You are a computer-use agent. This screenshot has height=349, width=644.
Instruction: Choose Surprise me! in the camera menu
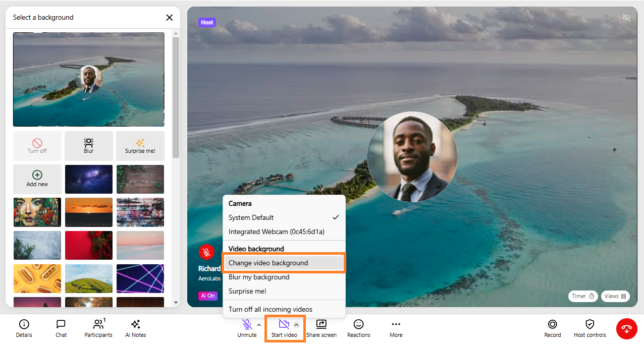tap(284, 291)
